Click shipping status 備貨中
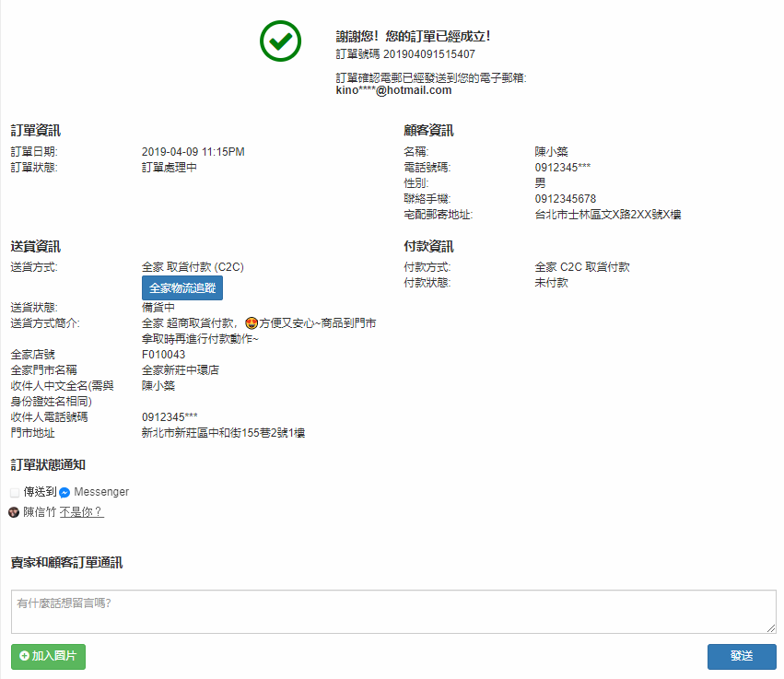This screenshot has width=784, height=679. (x=158, y=308)
